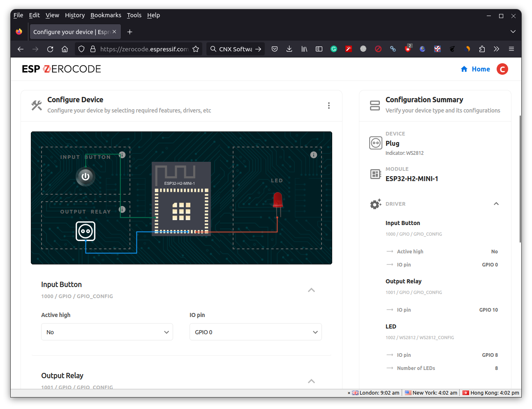Image resolution: width=532 pixels, height=409 pixels.
Task: Click the GPIO 10 value in summary
Action: point(488,310)
